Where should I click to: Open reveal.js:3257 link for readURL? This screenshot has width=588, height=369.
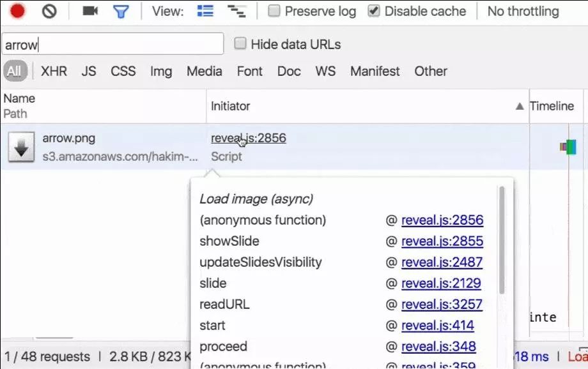[x=442, y=304]
